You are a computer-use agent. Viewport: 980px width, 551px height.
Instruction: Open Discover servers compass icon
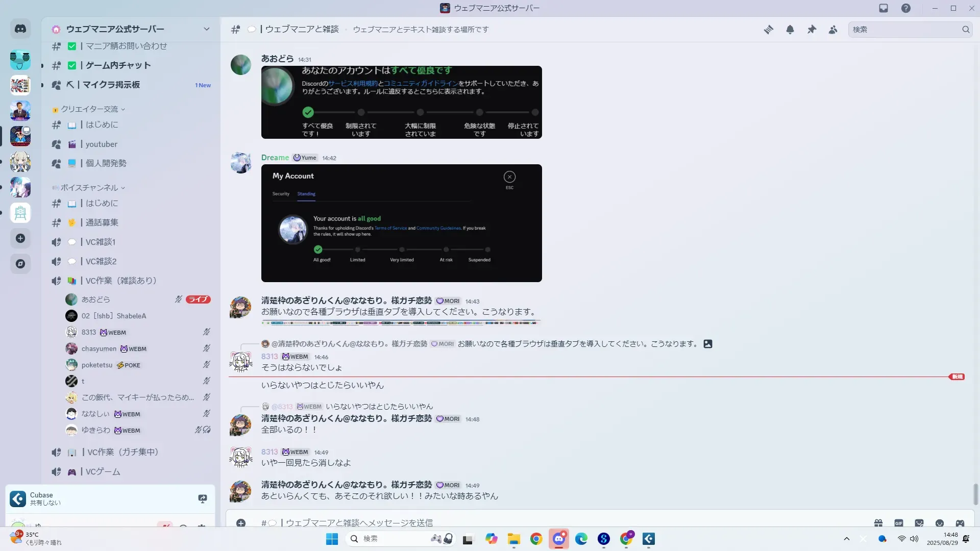click(x=20, y=264)
